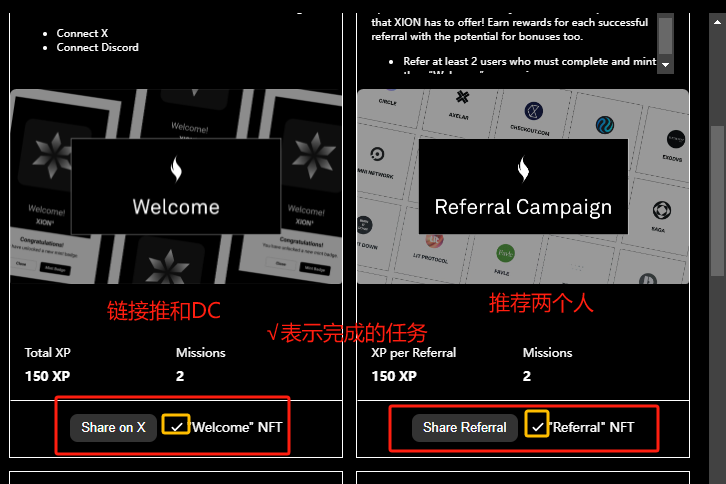
Task: Click the Share on X button
Action: pos(113,427)
